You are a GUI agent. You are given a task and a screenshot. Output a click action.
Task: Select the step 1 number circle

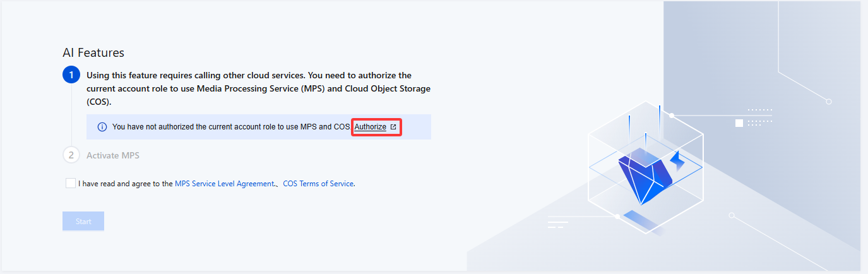(71, 75)
